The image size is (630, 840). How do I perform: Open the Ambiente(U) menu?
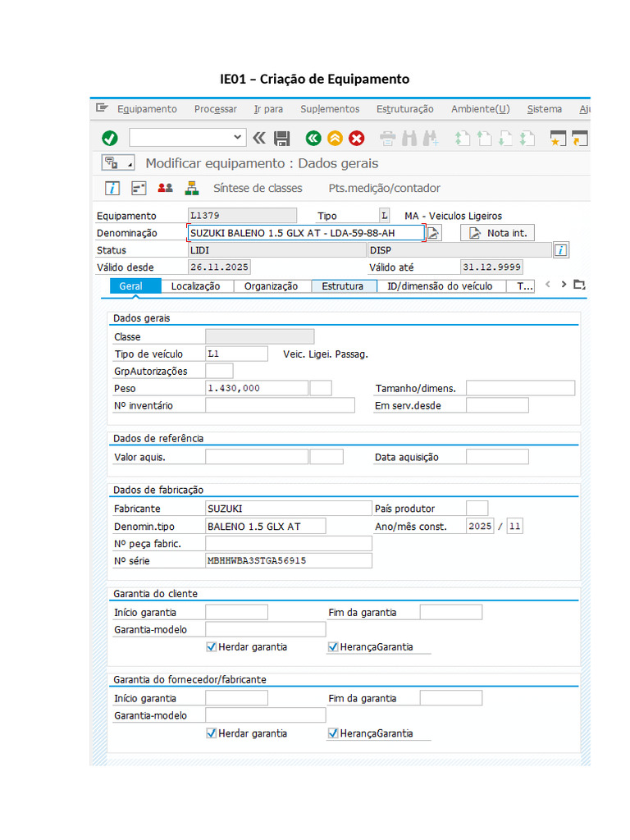480,109
